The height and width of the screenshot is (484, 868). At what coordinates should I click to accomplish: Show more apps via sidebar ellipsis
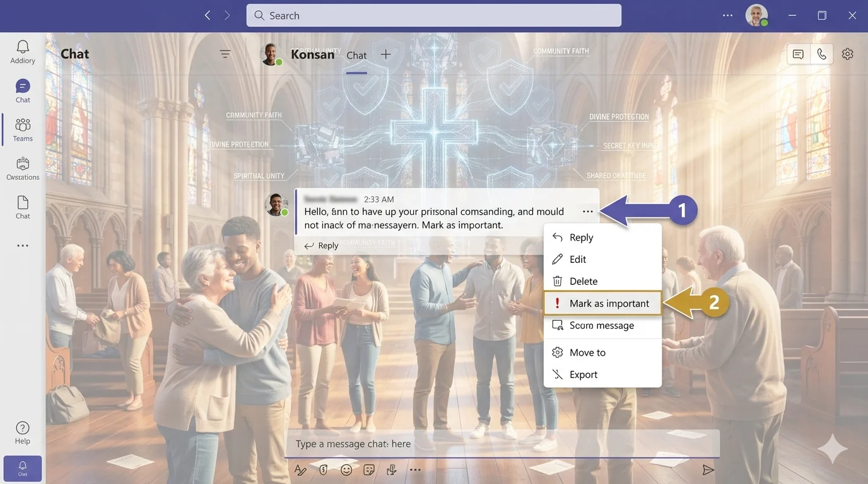click(23, 246)
